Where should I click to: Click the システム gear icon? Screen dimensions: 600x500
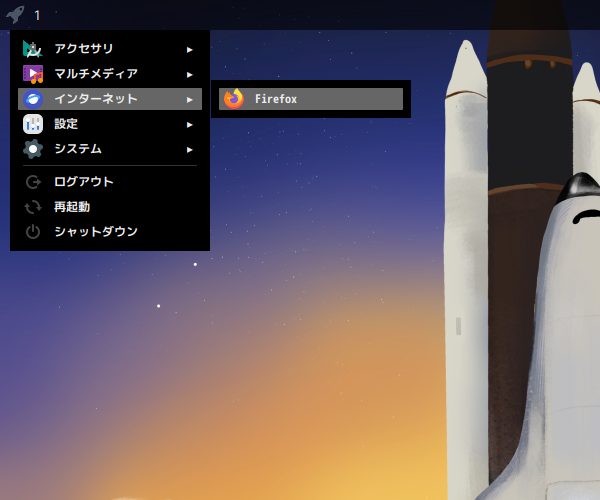(33, 149)
